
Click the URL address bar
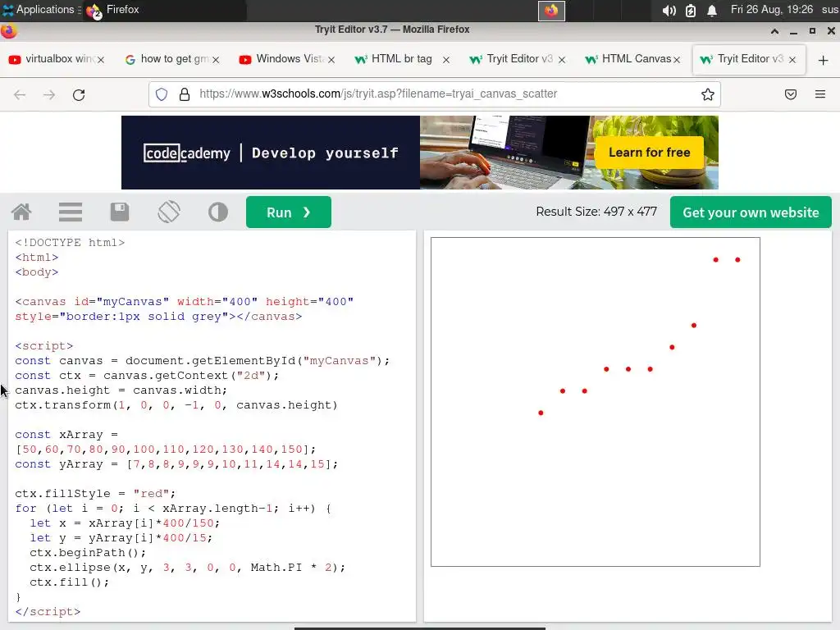pos(435,94)
